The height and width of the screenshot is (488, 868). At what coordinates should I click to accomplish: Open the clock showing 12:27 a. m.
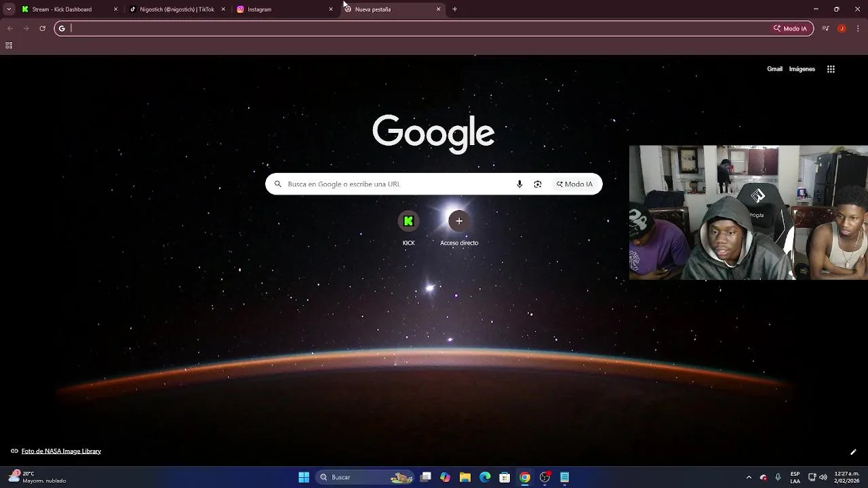point(846,477)
